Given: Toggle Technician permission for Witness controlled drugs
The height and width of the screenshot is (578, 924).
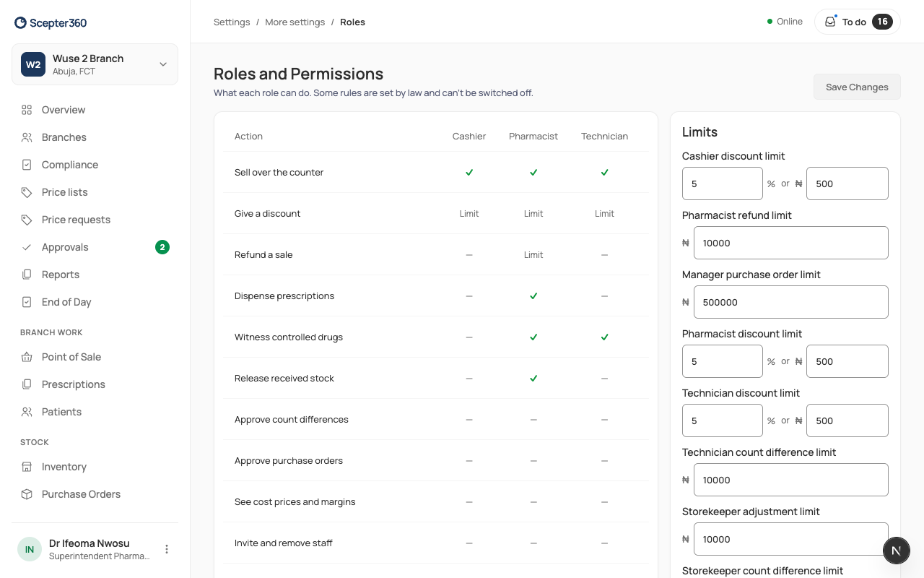Looking at the screenshot, I should (605, 337).
